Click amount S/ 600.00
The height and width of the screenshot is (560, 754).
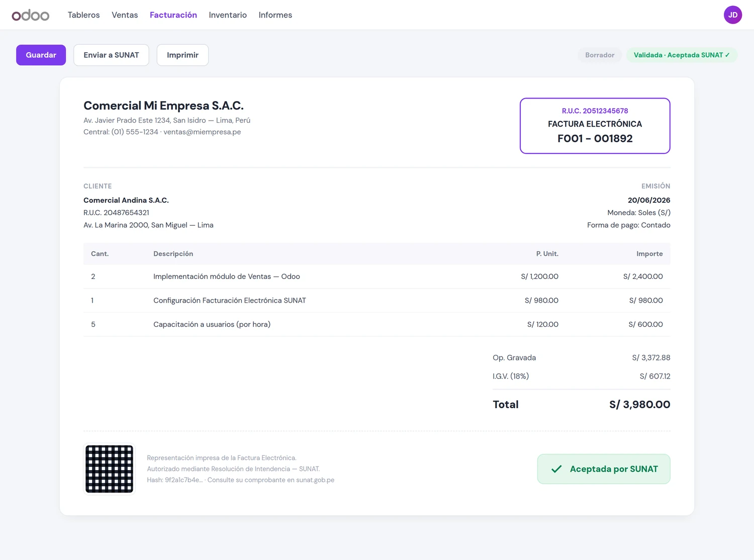pos(646,324)
